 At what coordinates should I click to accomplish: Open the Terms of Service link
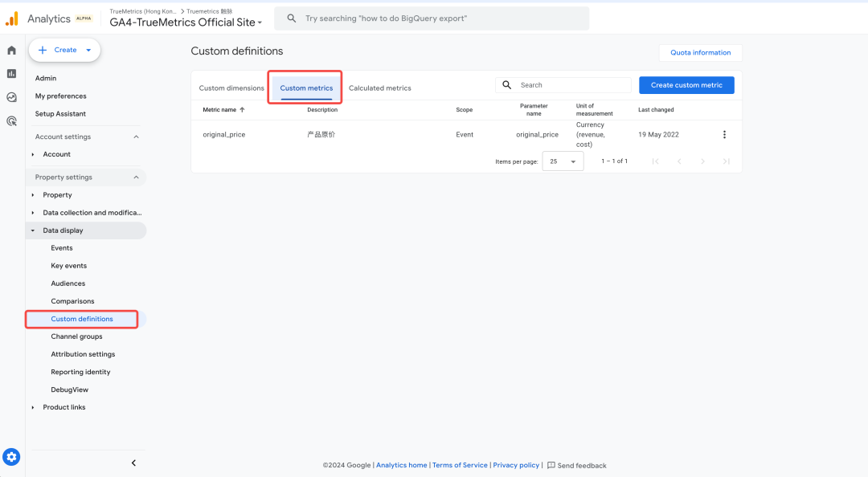460,466
